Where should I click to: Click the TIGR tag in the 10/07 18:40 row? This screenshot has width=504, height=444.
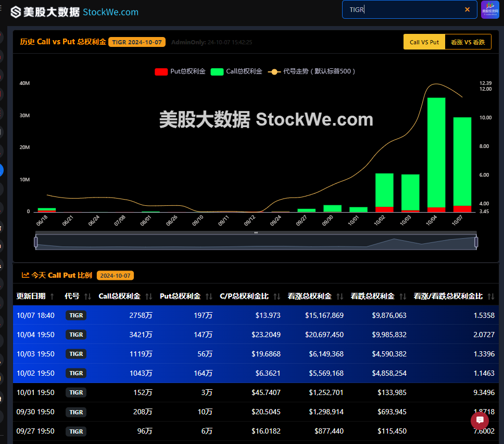(x=76, y=315)
